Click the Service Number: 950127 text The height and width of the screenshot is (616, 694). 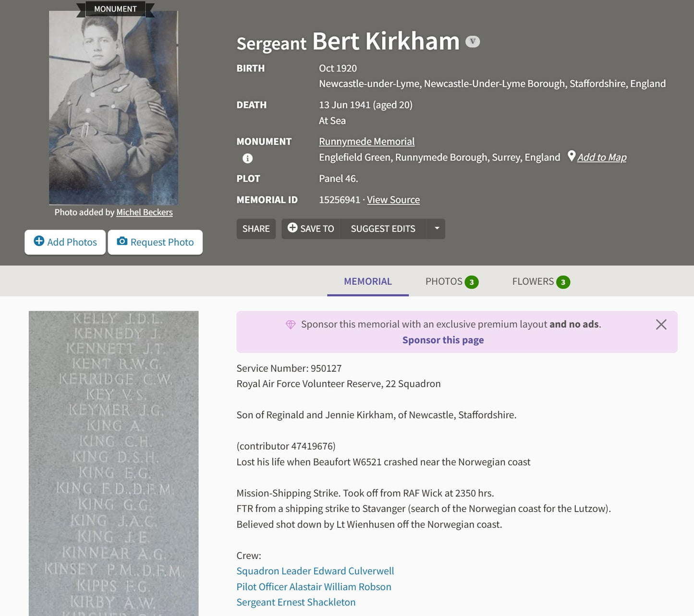tap(289, 368)
